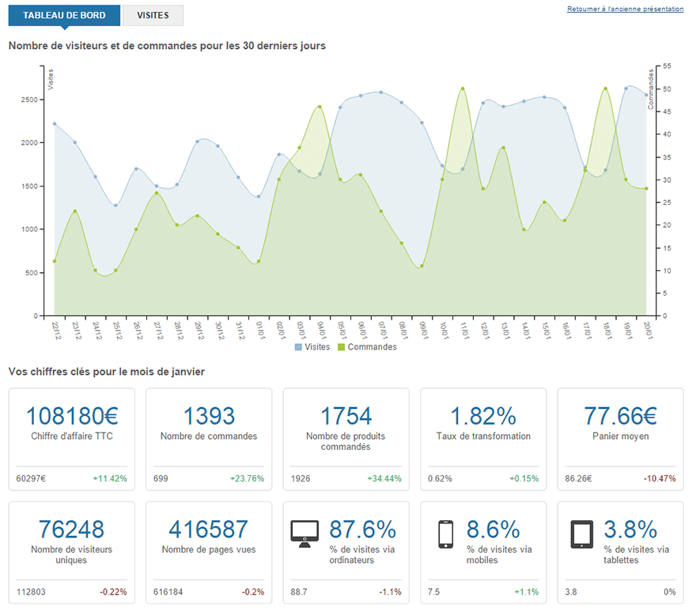Click previous value 699
Viewport: 696px width, 616px height.
coord(161,478)
